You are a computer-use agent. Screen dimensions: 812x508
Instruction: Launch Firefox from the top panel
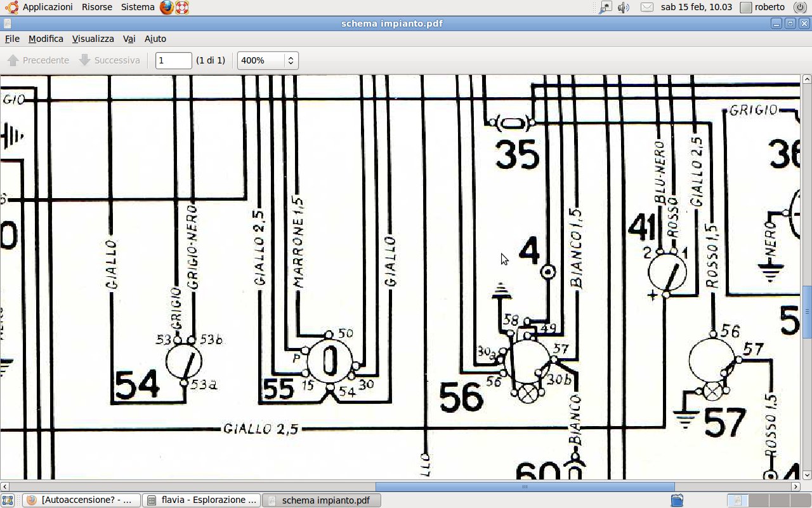coord(166,8)
